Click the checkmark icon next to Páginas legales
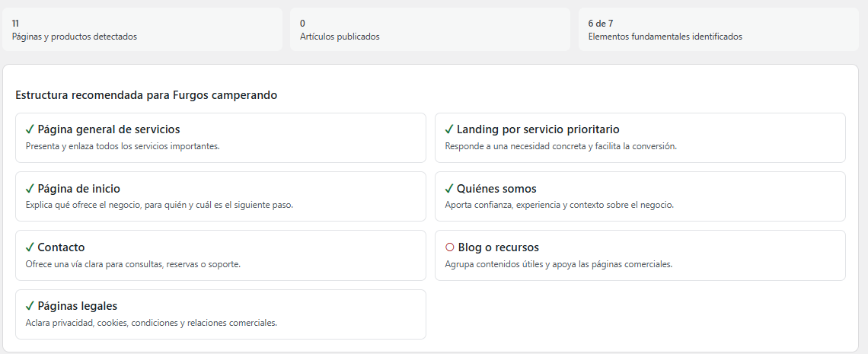 pos(30,306)
